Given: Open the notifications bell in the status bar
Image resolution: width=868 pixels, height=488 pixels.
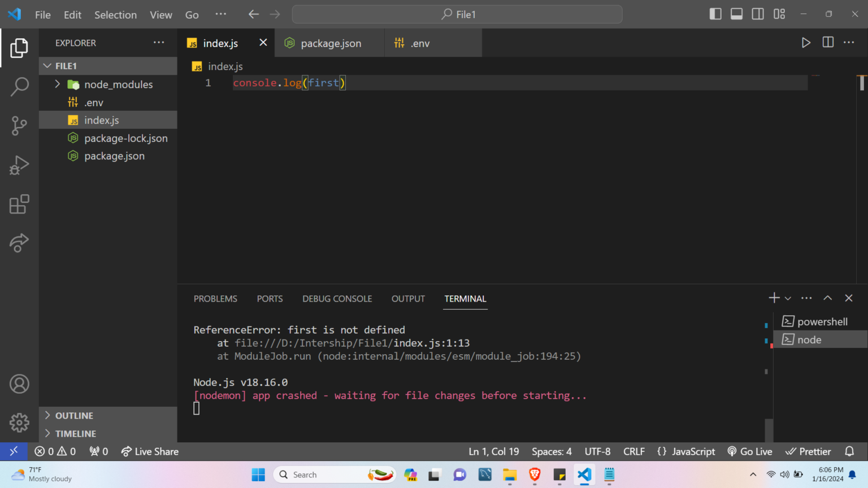Looking at the screenshot, I should [849, 451].
